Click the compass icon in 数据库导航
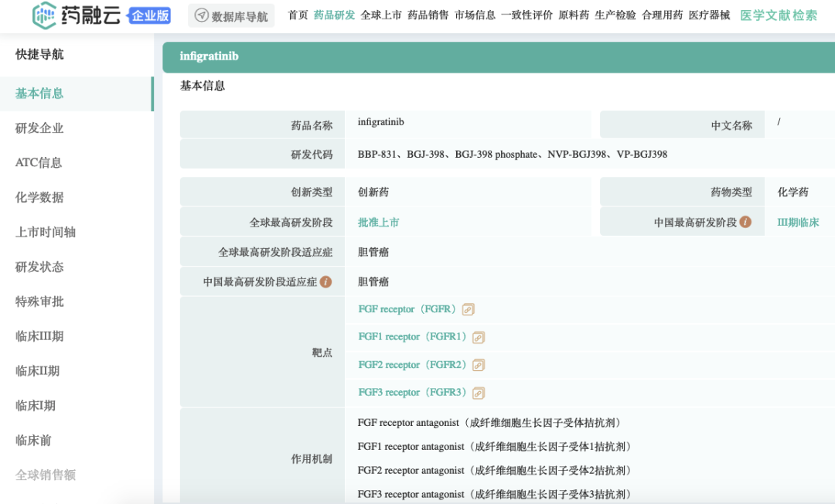This screenshot has width=835, height=504. [x=201, y=15]
